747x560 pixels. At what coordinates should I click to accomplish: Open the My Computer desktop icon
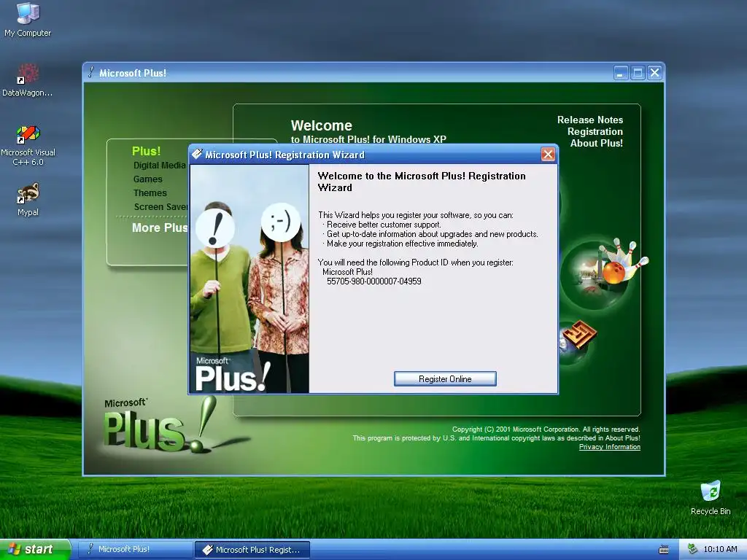click(28, 19)
